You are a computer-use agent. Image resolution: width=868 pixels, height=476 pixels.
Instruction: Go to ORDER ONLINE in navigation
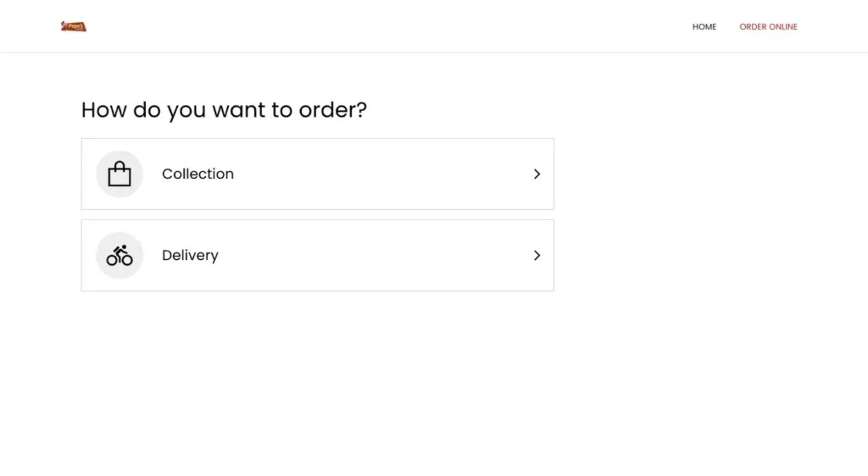pyautogui.click(x=768, y=27)
